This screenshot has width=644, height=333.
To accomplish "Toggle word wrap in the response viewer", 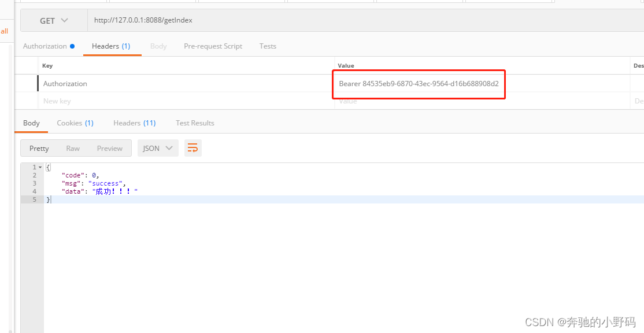I will coord(193,147).
